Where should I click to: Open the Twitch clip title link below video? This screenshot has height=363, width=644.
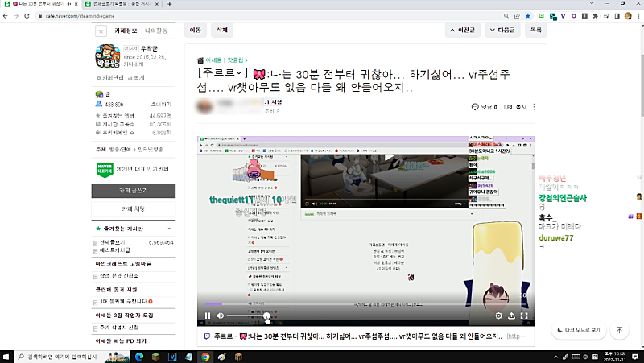pyautogui.click(x=357, y=336)
